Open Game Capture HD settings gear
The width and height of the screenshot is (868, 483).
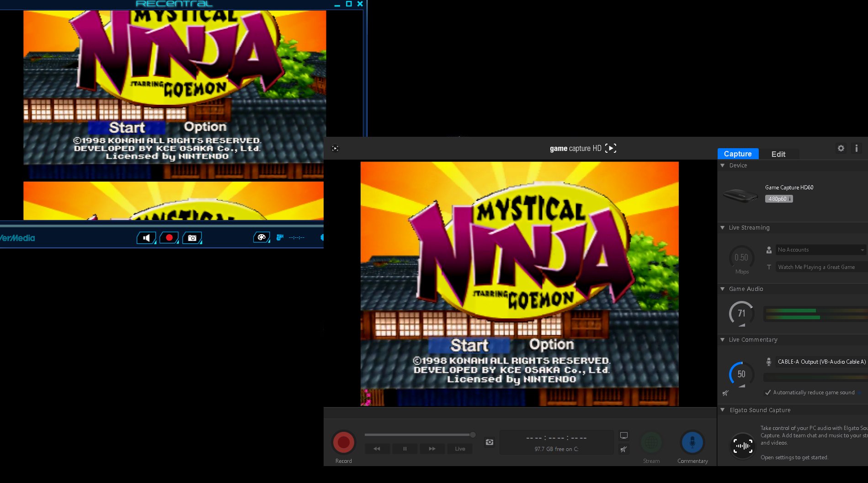[841, 148]
